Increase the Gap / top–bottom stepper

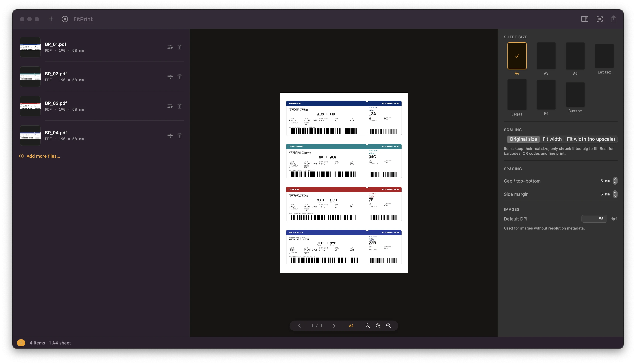(615, 179)
